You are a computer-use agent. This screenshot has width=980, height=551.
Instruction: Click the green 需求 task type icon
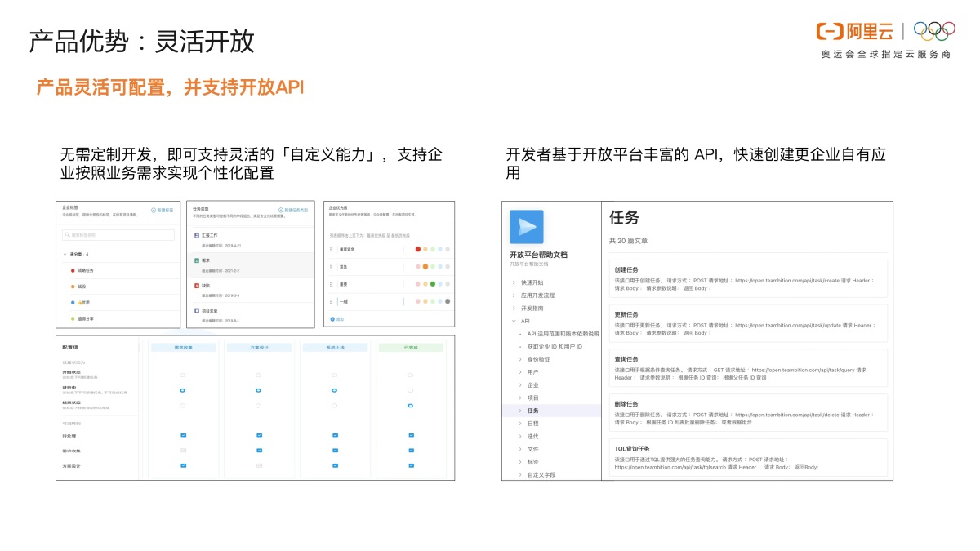(197, 260)
